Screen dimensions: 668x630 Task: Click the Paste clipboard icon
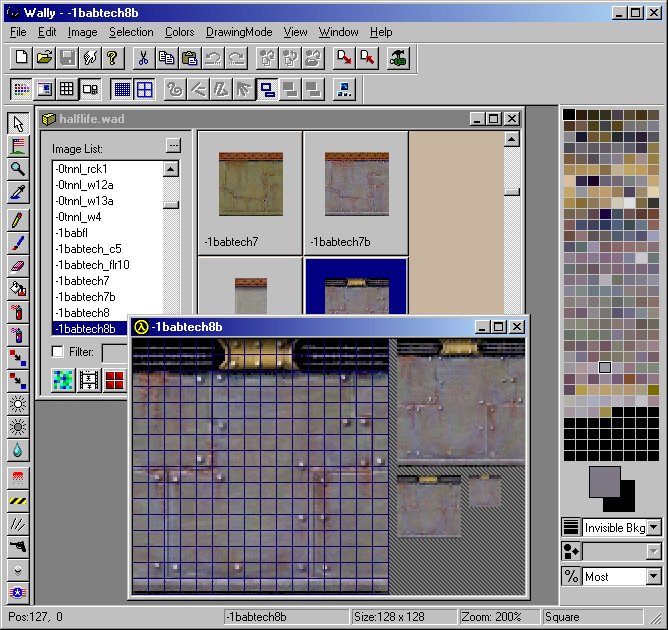coord(190,58)
